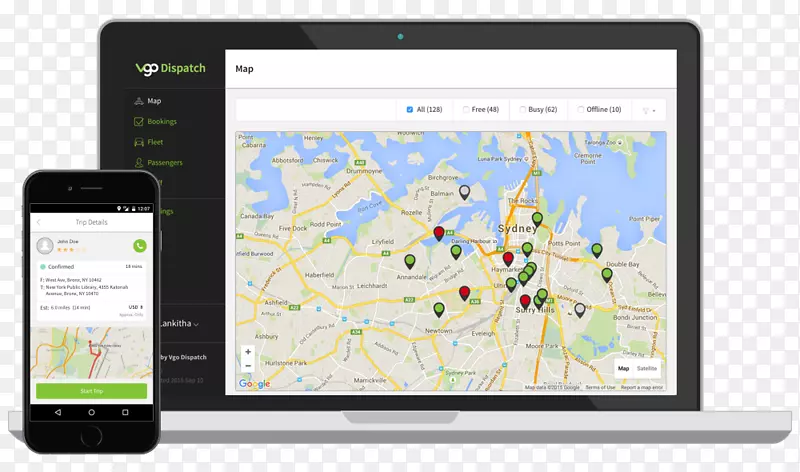Click the 'Bondi Junction' label on map

[635, 317]
